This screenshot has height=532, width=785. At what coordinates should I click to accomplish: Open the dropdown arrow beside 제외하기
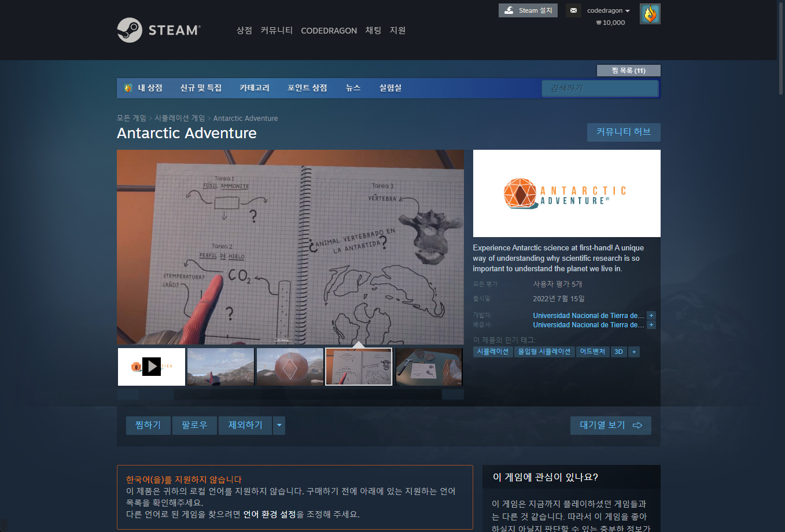[279, 425]
